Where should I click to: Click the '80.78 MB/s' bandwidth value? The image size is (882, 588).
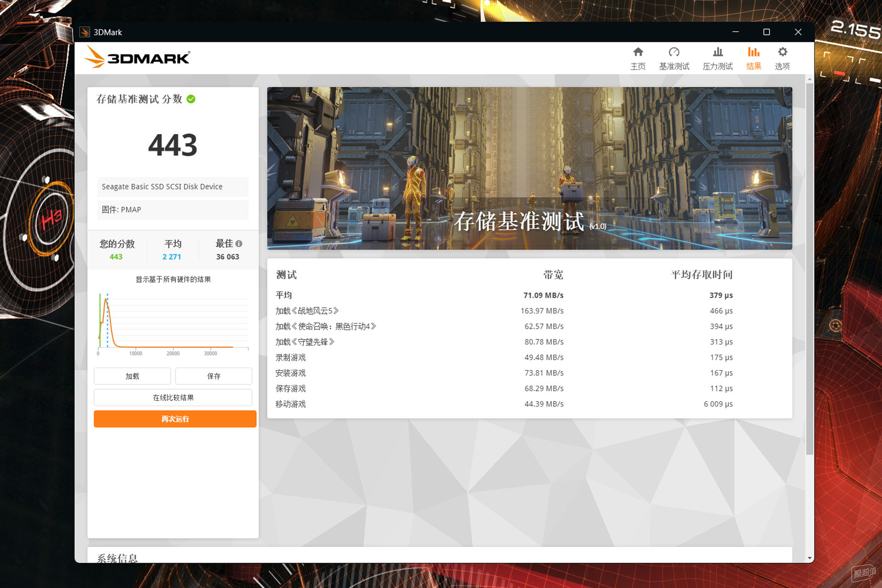pos(544,342)
